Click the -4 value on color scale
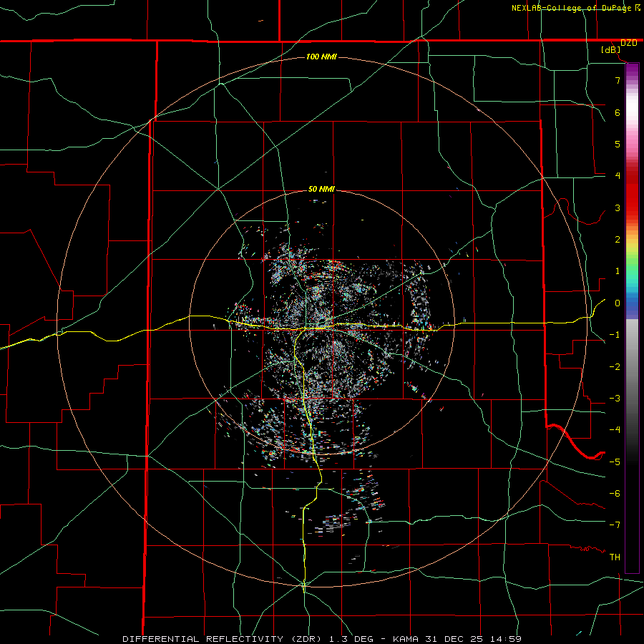Image resolution: width=644 pixels, height=644 pixels. click(x=615, y=429)
